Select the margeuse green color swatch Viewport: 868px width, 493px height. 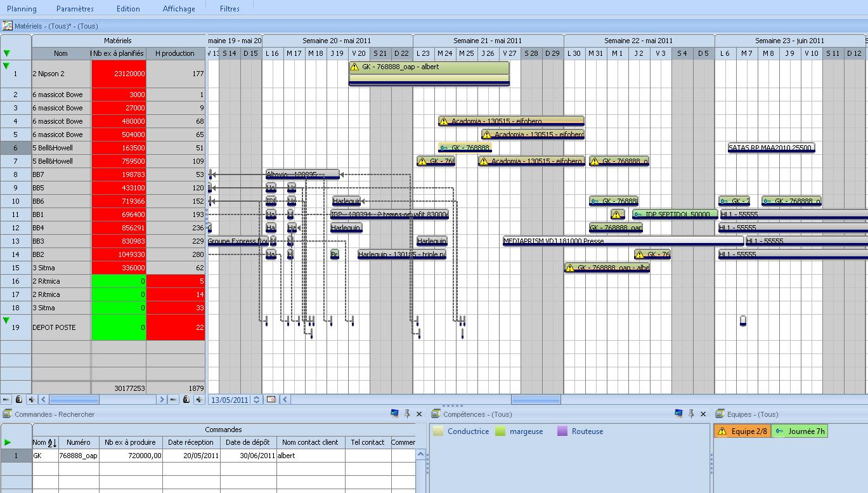500,431
